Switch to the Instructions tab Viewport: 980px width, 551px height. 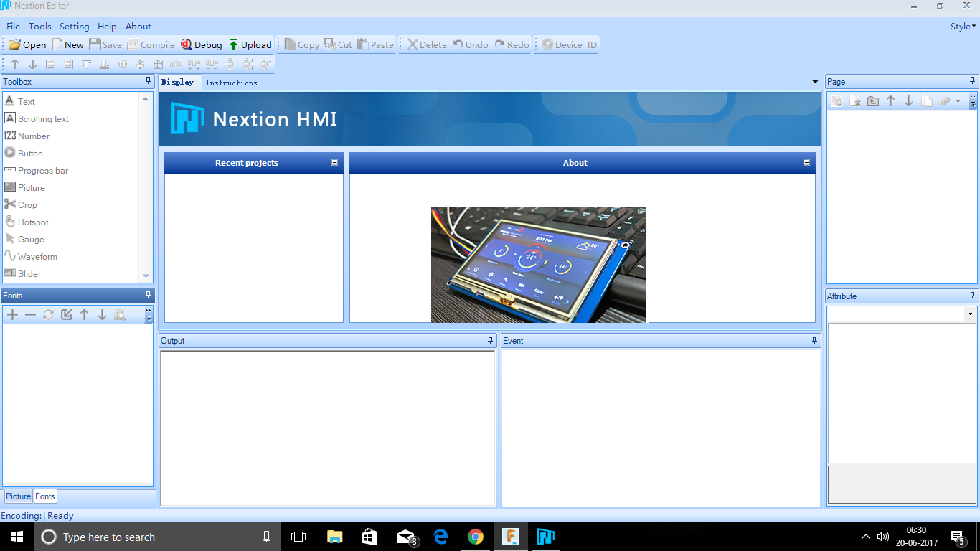(231, 82)
